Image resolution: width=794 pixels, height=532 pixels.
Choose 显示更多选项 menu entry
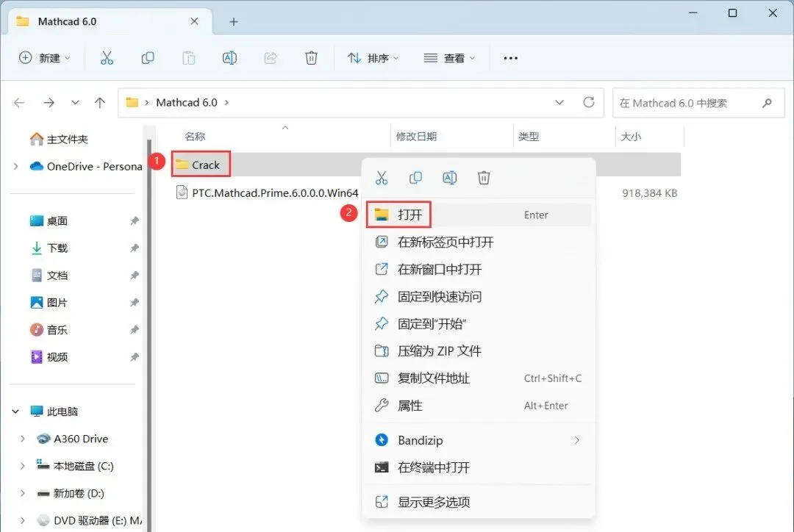pyautogui.click(x=479, y=502)
